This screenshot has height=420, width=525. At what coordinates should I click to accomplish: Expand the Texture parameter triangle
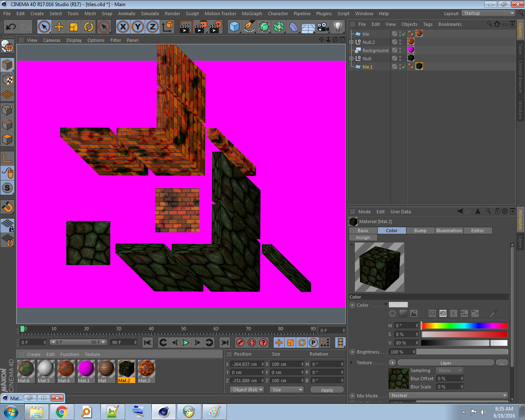352,363
